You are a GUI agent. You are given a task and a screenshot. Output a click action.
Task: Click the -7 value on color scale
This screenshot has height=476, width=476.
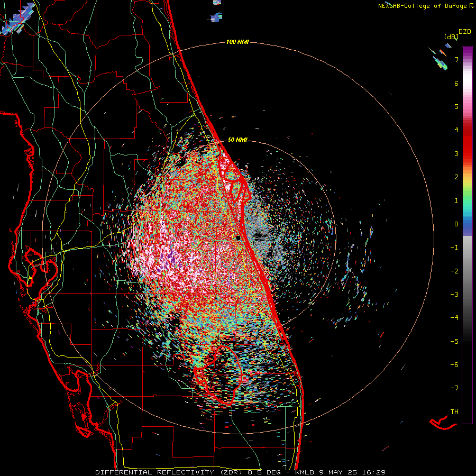click(454, 388)
